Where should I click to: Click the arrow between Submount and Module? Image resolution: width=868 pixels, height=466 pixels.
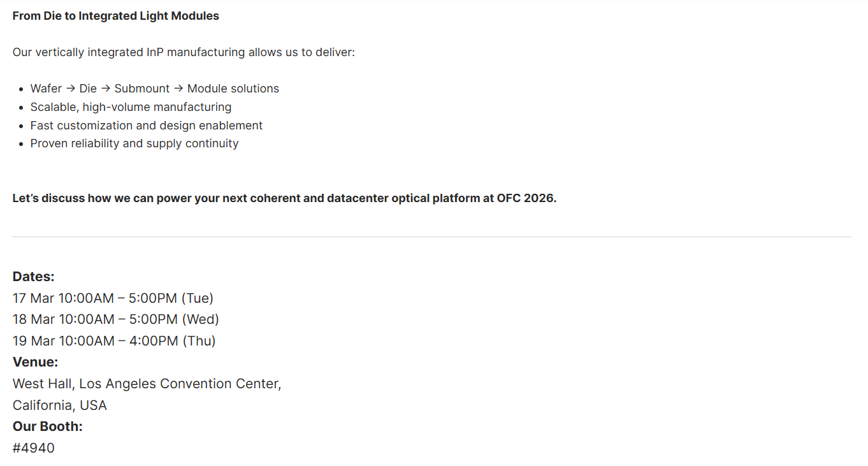click(x=178, y=89)
